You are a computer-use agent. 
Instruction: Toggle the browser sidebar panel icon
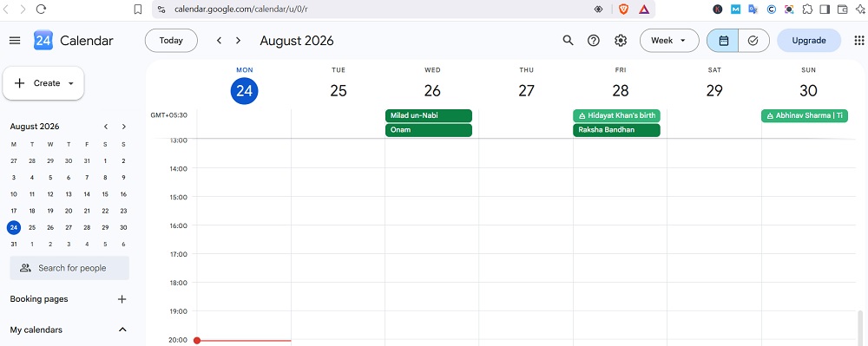tap(825, 9)
